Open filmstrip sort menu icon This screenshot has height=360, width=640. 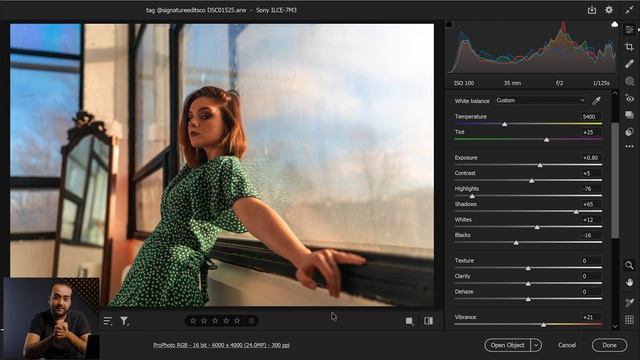click(x=108, y=321)
